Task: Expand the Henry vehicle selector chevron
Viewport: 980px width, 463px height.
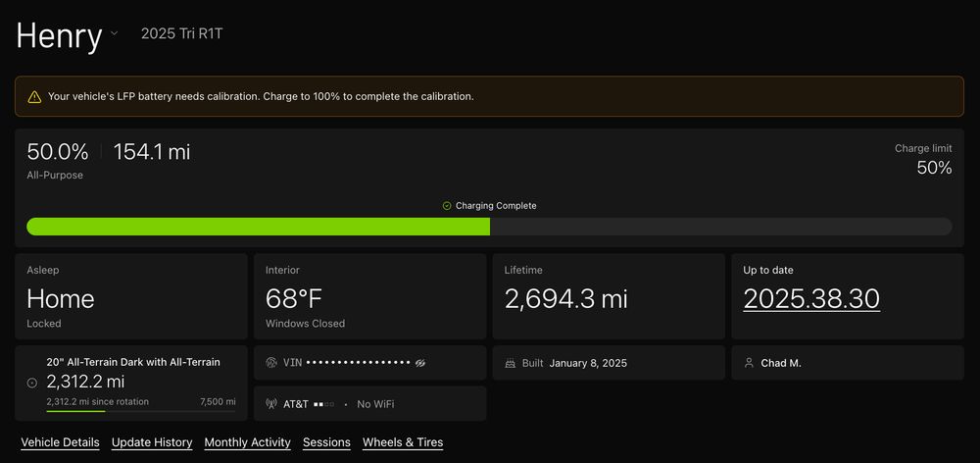Action: pyautogui.click(x=114, y=33)
